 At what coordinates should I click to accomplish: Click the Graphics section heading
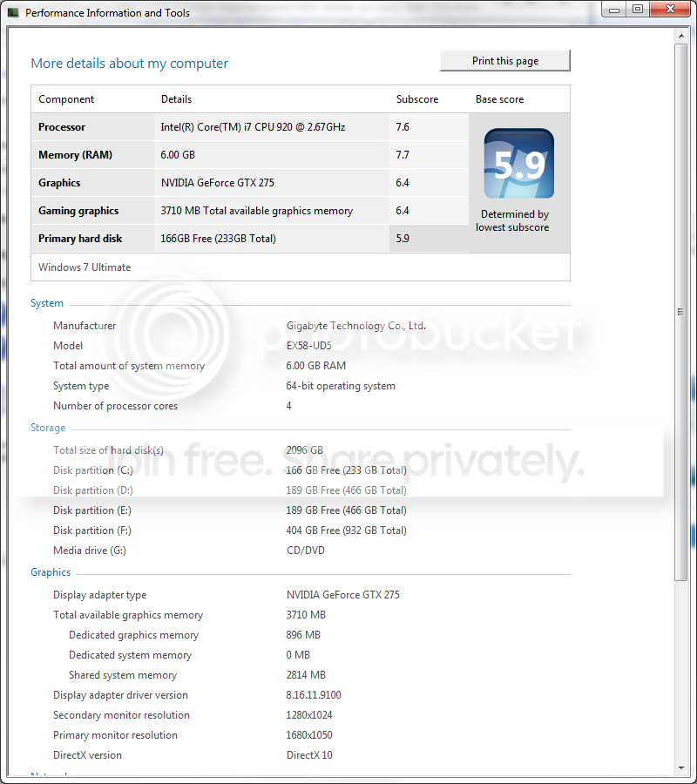[x=51, y=572]
